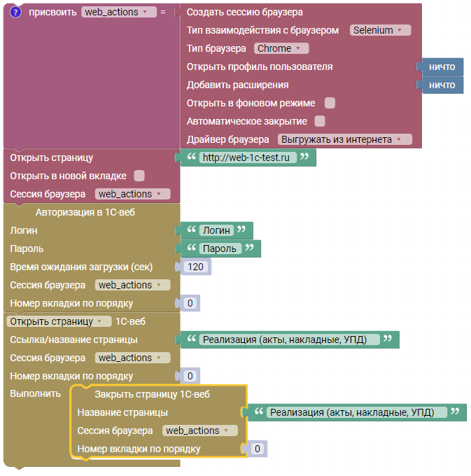
Task: Check the Открыть в новой вкладке checkbox
Action: pos(139,176)
